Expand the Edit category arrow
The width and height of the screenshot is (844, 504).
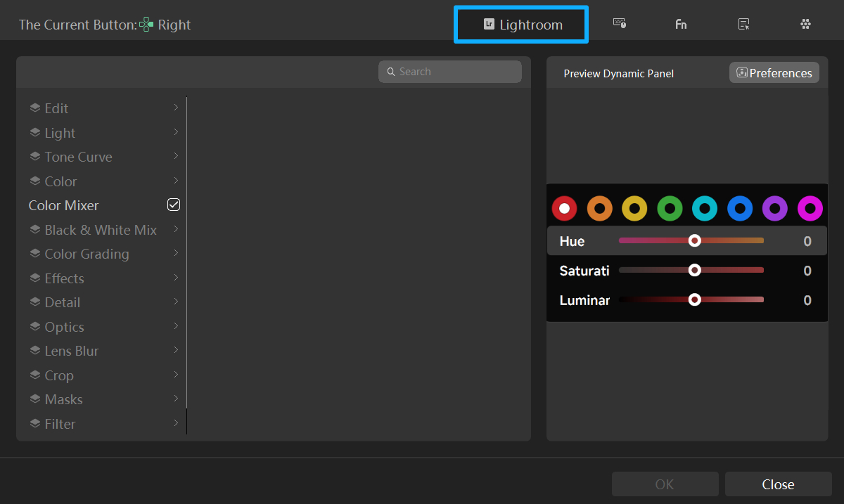pyautogui.click(x=175, y=108)
